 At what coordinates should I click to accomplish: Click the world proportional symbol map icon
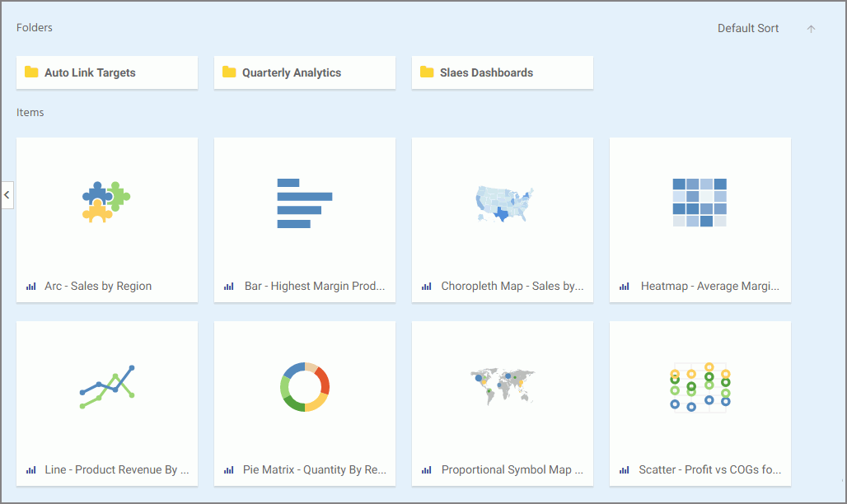[x=503, y=385]
